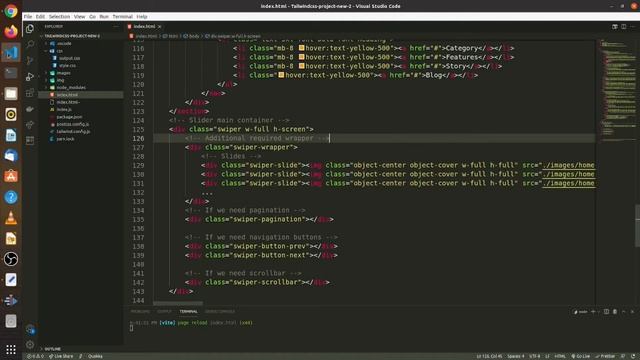Screen dimensions: 640x360
Task: Launch Firefox from the dock
Action: click(11, 32)
